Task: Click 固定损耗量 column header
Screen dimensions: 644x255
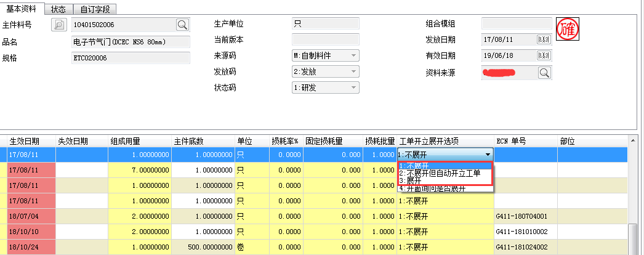Action: (x=332, y=141)
